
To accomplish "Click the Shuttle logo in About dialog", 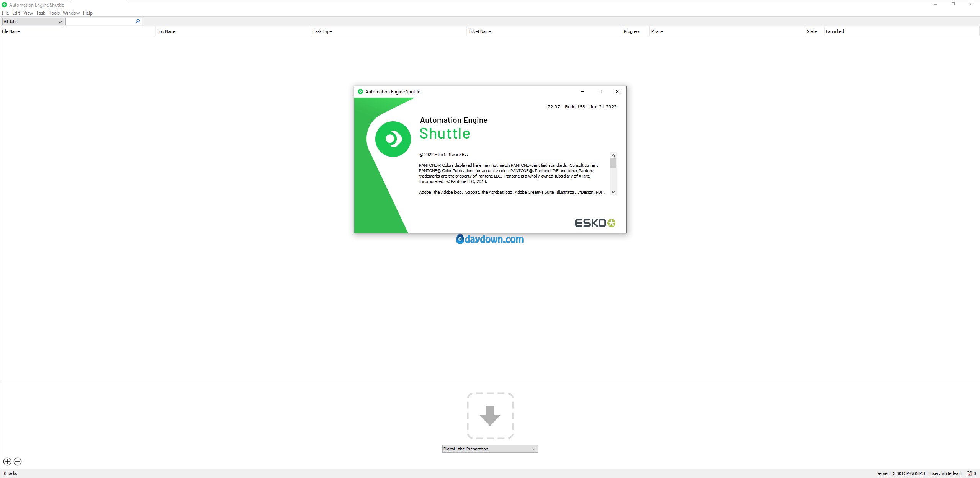I will click(393, 139).
